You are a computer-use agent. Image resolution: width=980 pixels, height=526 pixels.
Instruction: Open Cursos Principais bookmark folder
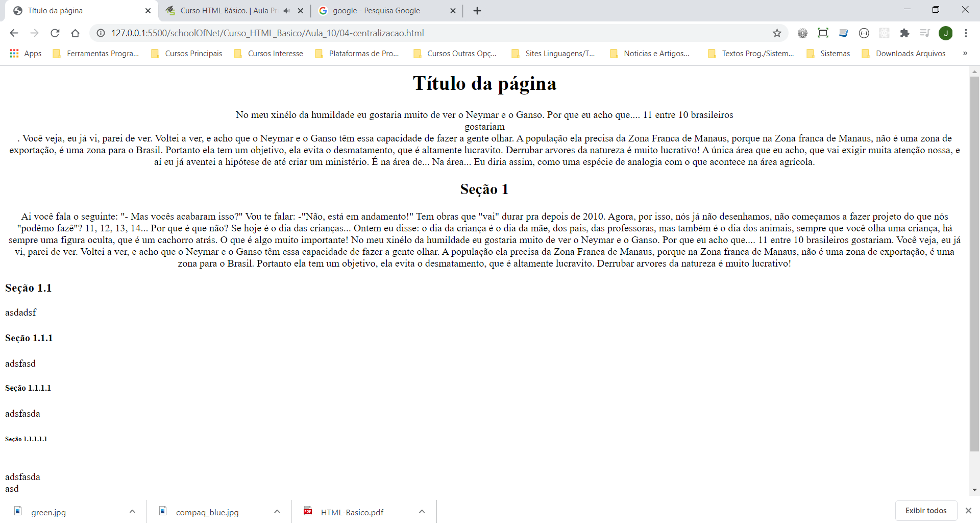click(x=187, y=54)
